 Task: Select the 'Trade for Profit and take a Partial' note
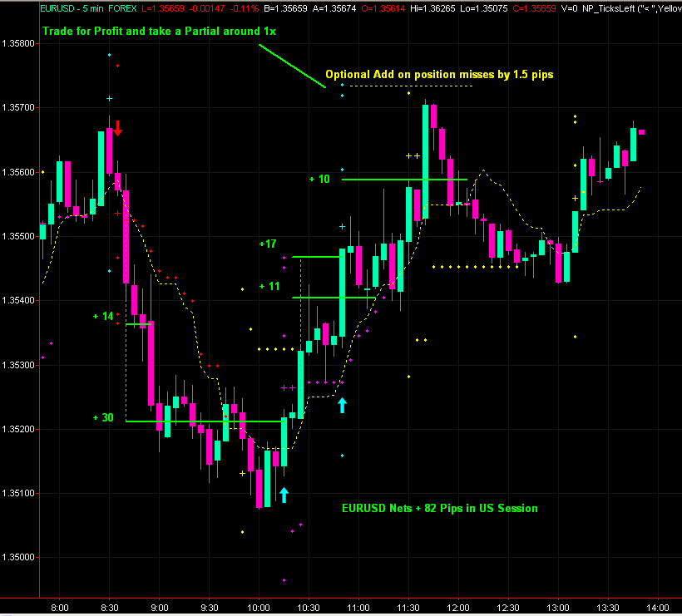coord(159,32)
